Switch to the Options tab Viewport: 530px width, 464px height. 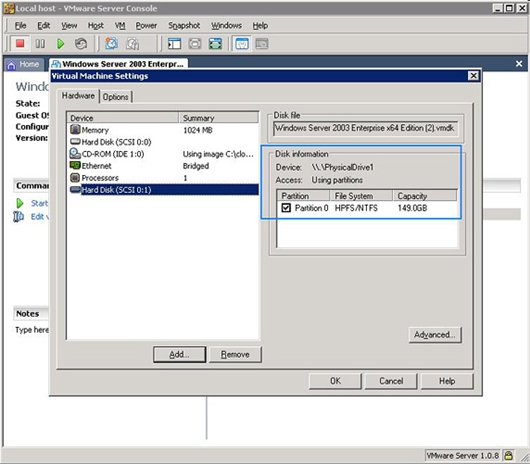(116, 97)
